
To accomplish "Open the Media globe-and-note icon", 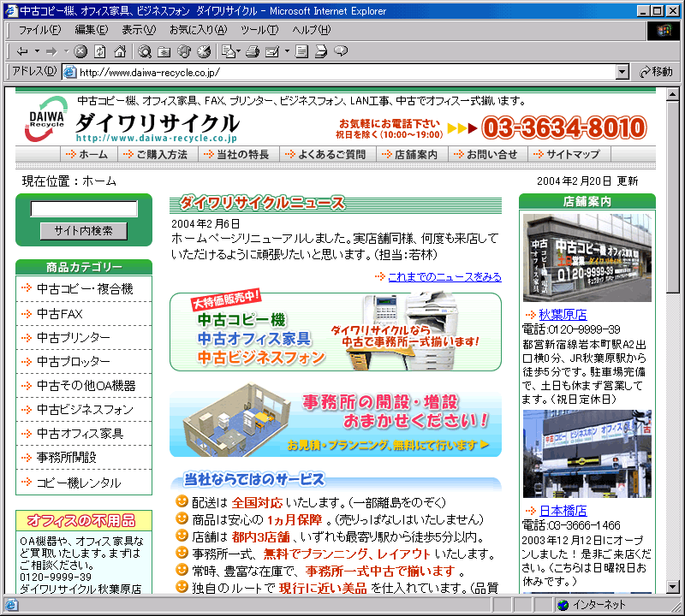I will [184, 51].
